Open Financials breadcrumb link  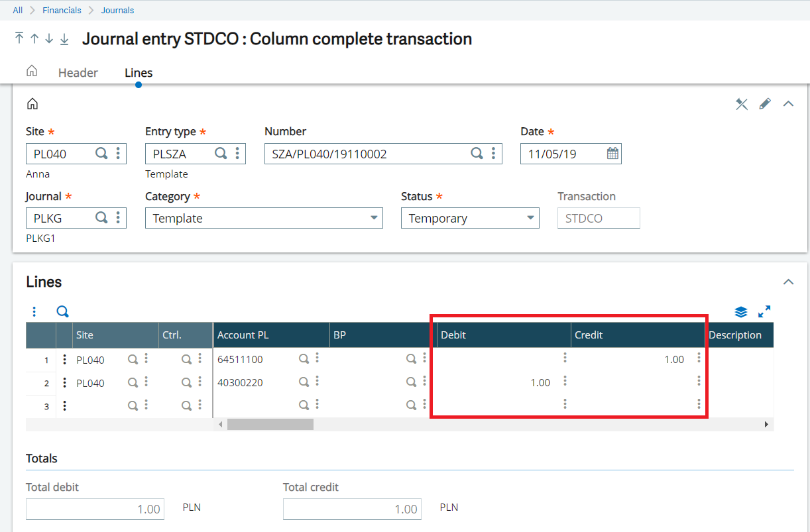62,10
